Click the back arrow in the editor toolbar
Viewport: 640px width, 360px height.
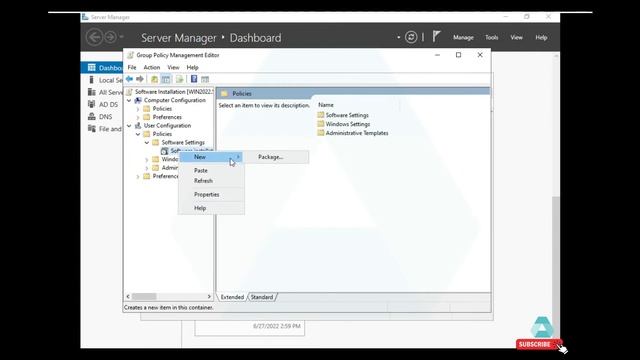point(129,79)
